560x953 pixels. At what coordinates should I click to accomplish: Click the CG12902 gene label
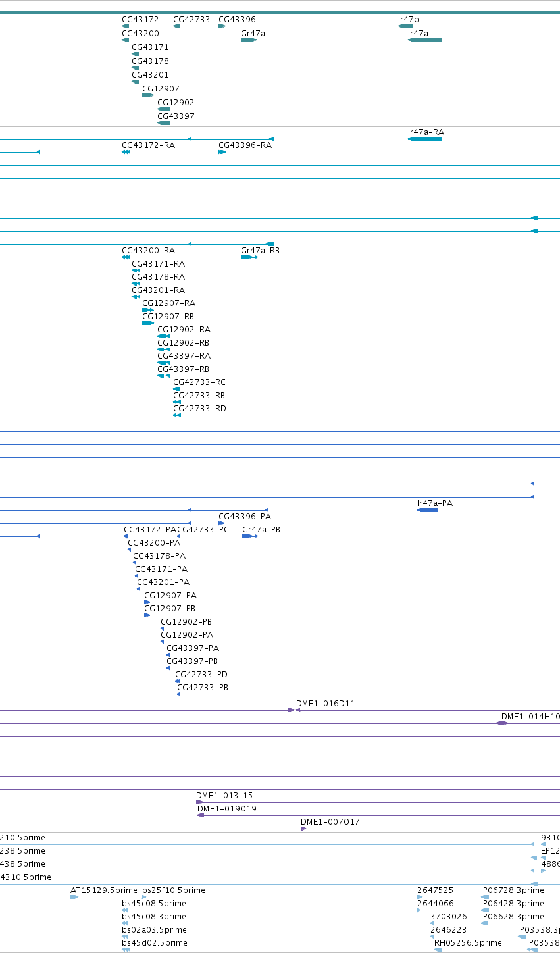click(x=176, y=103)
